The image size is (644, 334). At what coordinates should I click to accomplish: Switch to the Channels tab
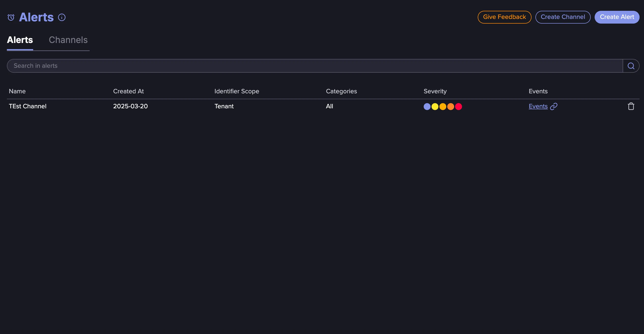click(x=68, y=40)
